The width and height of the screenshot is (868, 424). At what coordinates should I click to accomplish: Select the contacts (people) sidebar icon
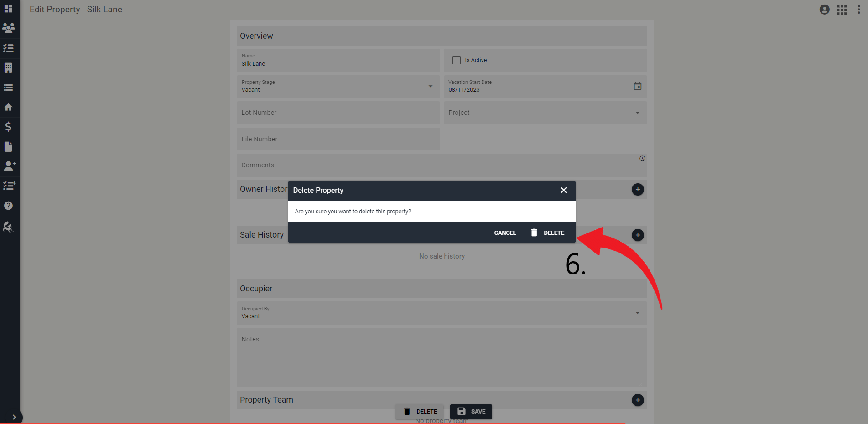pos(9,28)
